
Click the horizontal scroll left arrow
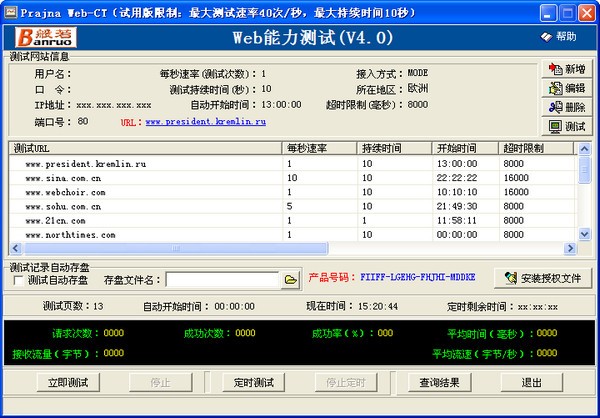(16, 248)
